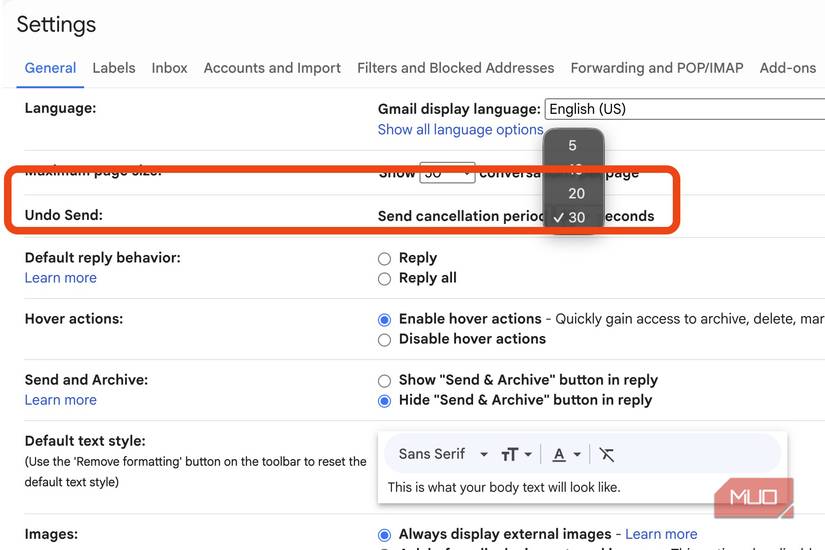Click Learn more under Default reply behavior
Viewport: 825px width, 550px height.
point(61,278)
